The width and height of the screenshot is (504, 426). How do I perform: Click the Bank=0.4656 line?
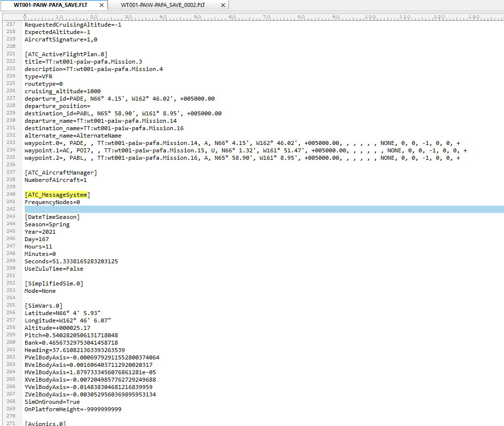tap(71, 343)
